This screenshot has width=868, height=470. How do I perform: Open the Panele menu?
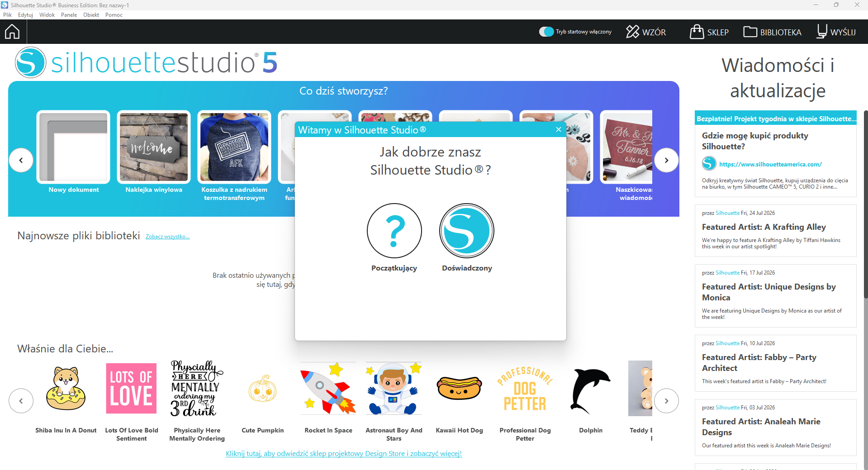point(69,15)
